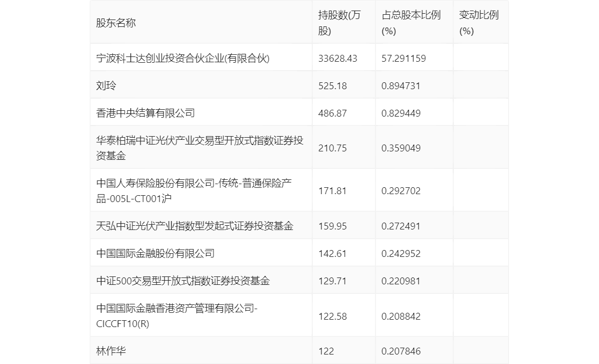Select the percentage 0.208842
The image size is (599, 364).
[401, 317]
